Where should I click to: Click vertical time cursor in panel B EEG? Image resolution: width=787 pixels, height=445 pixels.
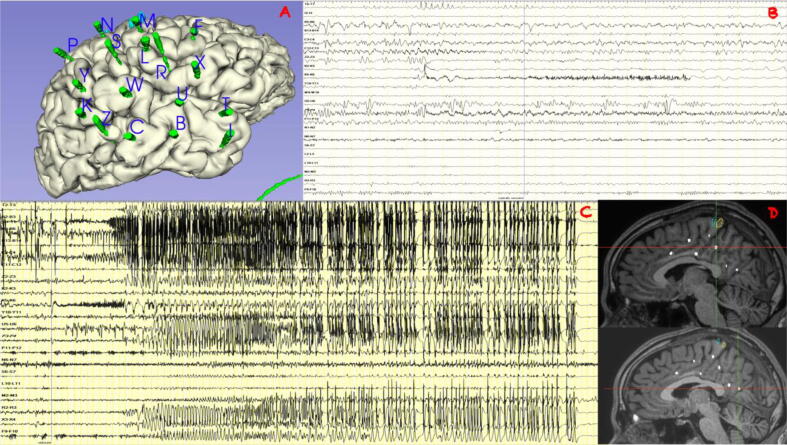pyautogui.click(x=524, y=100)
